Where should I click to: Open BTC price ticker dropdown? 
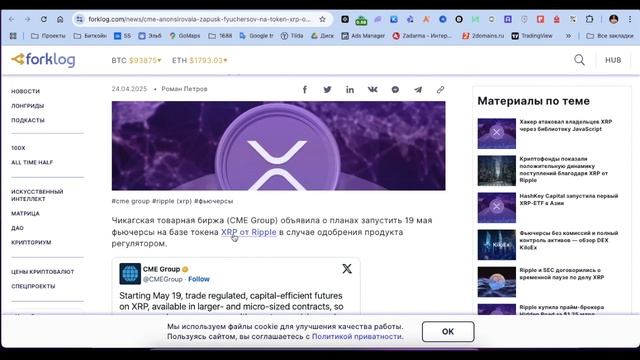coord(137,60)
